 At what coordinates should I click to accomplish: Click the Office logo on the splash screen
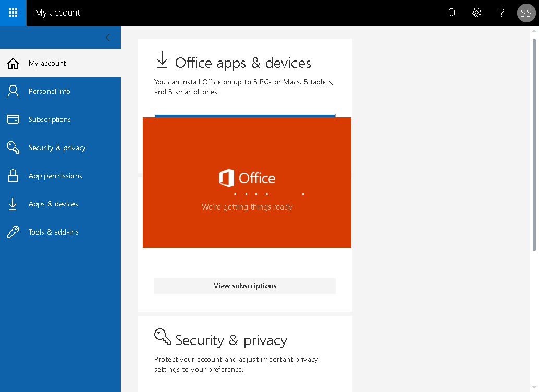(247, 178)
